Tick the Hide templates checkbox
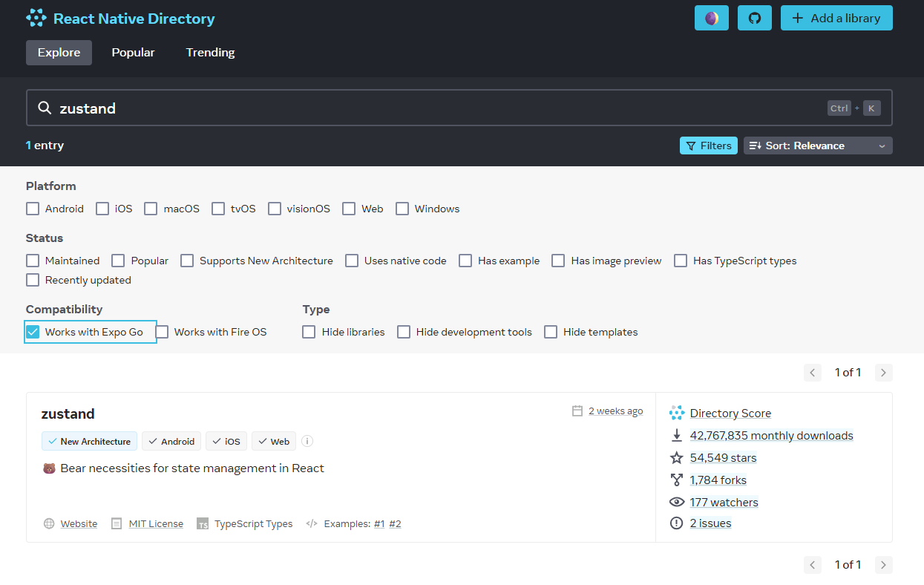The width and height of the screenshot is (924, 585). 551,332
